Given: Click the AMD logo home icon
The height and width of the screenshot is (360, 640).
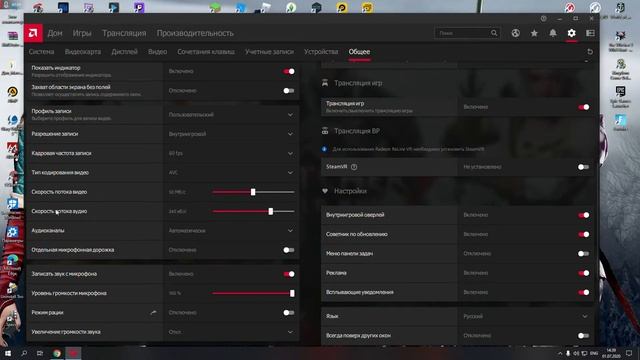Looking at the screenshot, I should pyautogui.click(x=33, y=33).
